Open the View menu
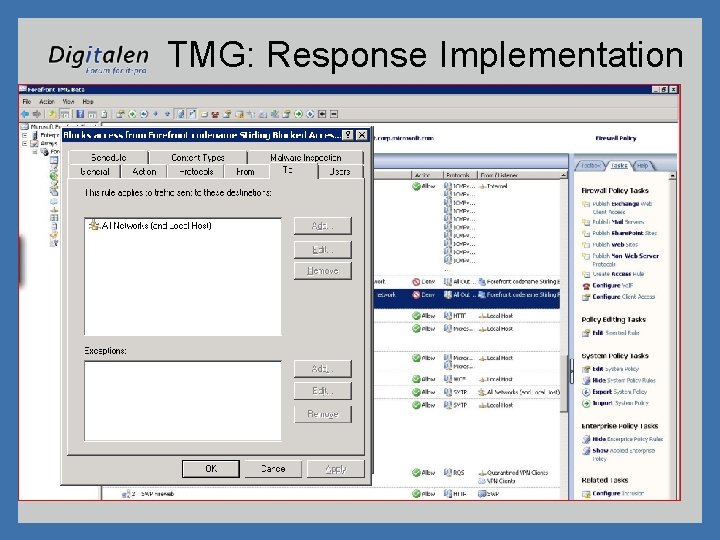Screen dimensions: 720x540 [68, 101]
